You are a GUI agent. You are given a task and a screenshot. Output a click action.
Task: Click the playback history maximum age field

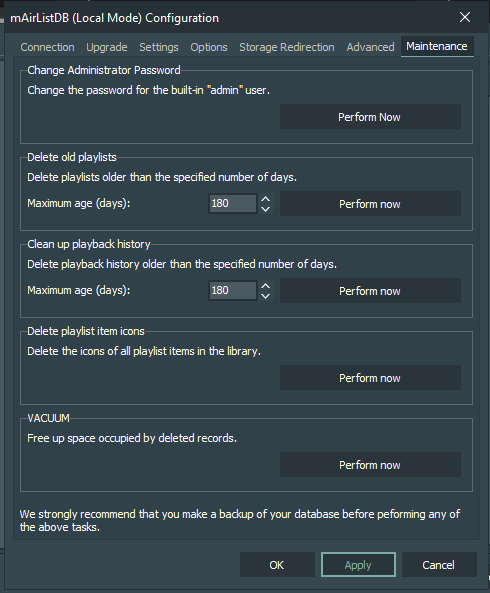click(233, 290)
